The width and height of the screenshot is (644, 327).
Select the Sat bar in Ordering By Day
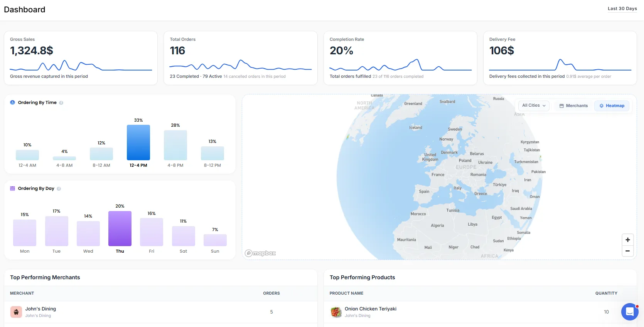pos(184,236)
